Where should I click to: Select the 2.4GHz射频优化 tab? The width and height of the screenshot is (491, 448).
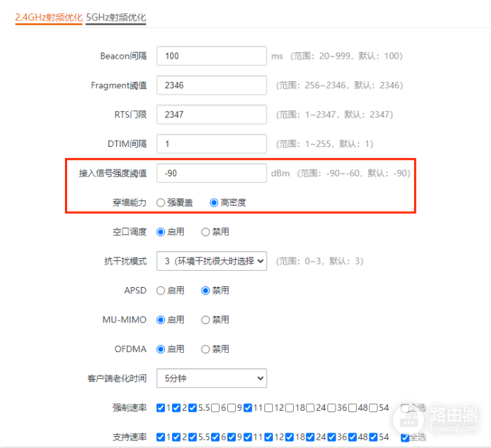pyautogui.click(x=48, y=17)
